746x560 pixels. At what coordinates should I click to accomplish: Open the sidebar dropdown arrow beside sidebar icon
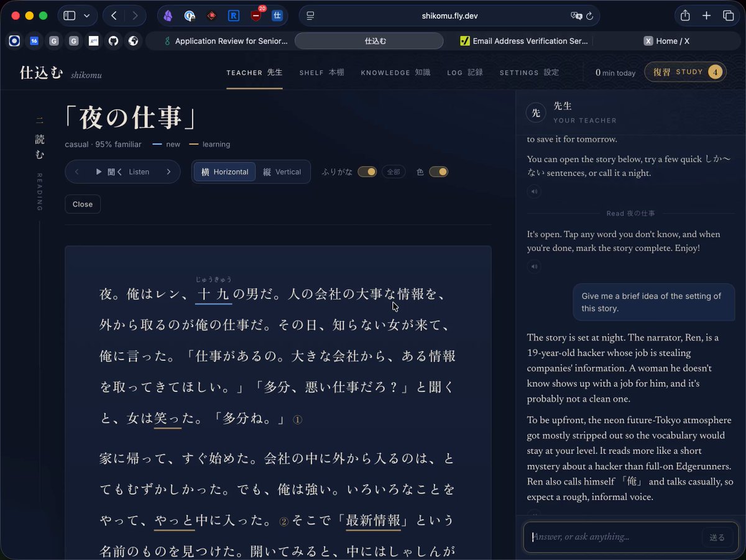[x=86, y=16]
